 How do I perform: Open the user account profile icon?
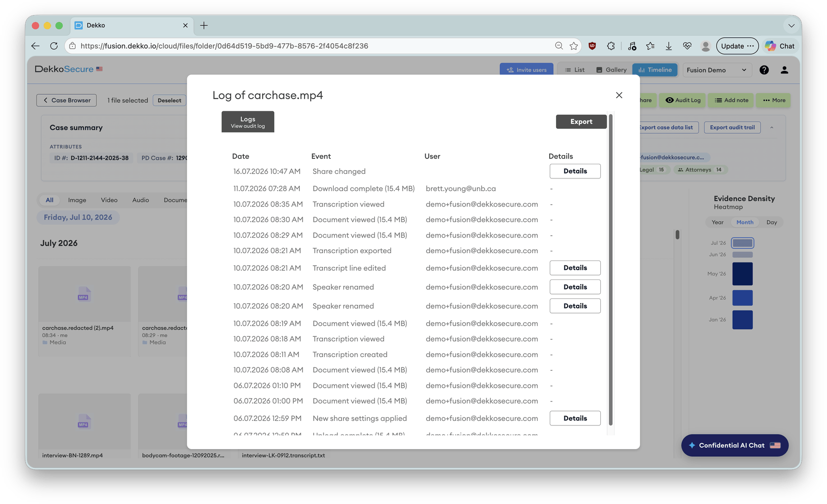(x=784, y=70)
